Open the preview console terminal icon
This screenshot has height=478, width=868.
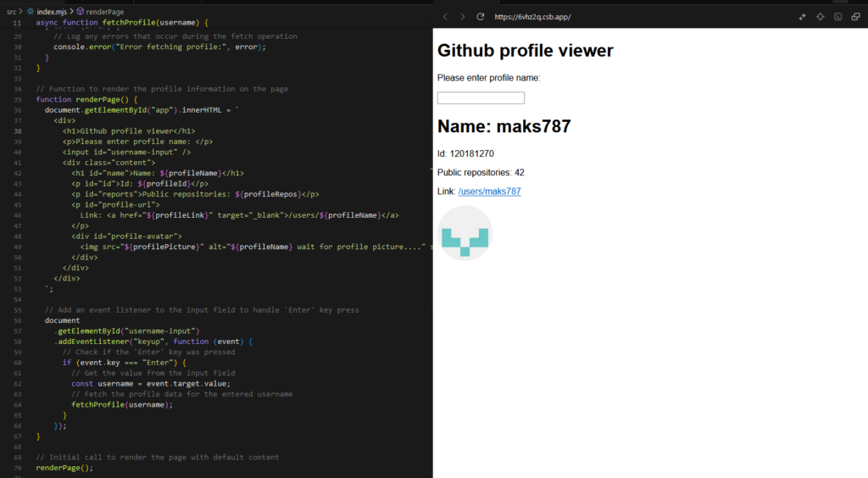click(x=838, y=17)
